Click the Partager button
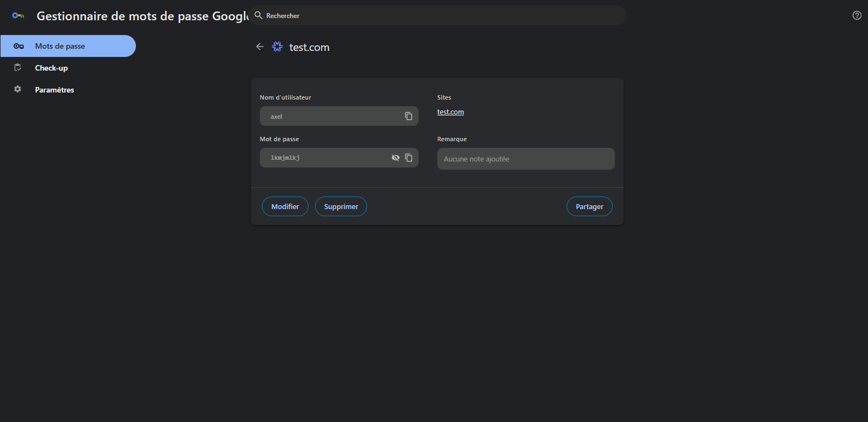Screen dimensions: 868x422 click(589, 206)
